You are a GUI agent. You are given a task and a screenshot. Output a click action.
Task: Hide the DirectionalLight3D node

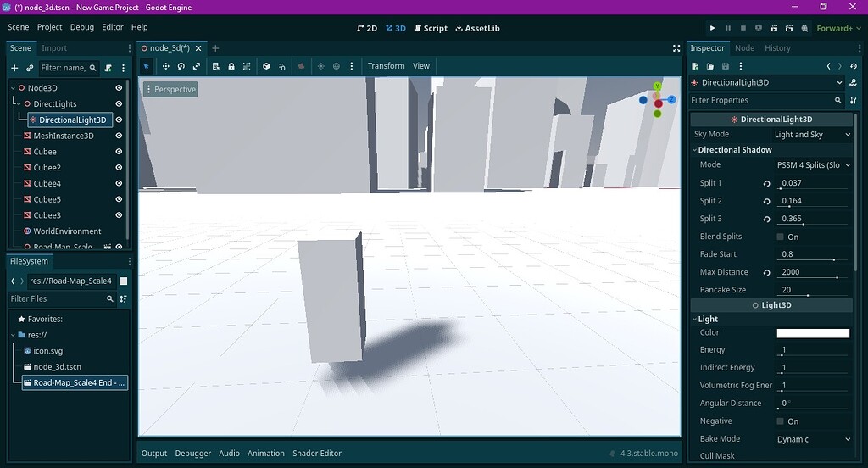click(119, 120)
